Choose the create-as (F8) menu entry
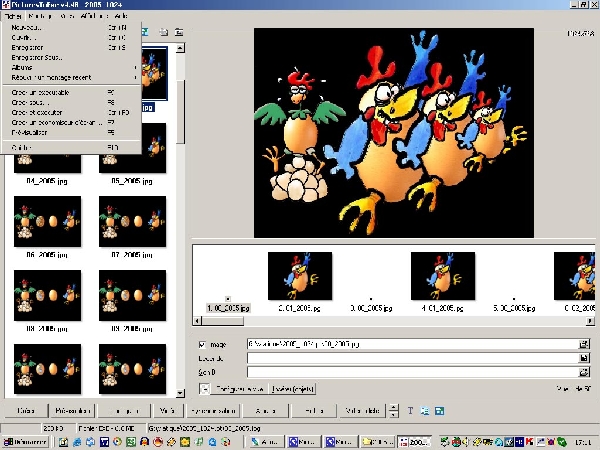This screenshot has width=600, height=450. pos(71,102)
